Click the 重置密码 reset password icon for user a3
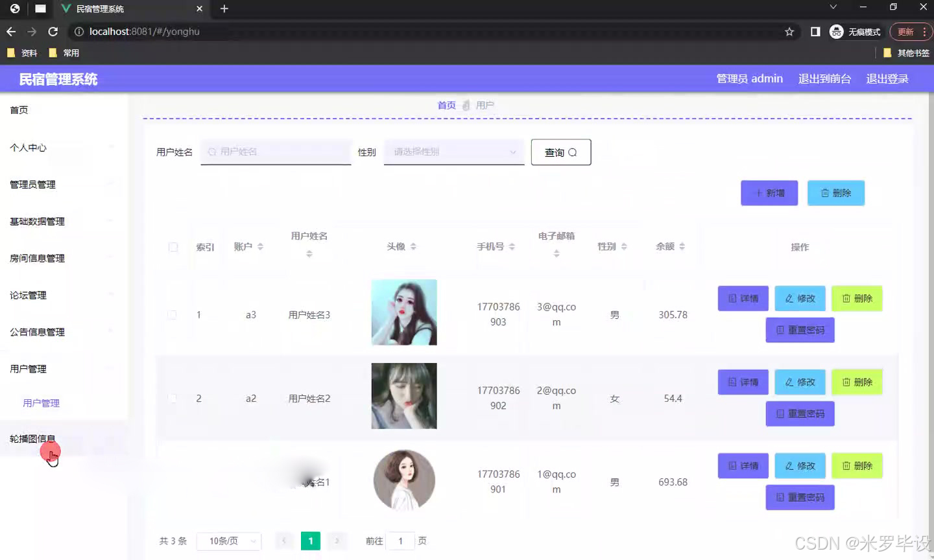Screen dimensions: 934x560 click(x=781, y=330)
